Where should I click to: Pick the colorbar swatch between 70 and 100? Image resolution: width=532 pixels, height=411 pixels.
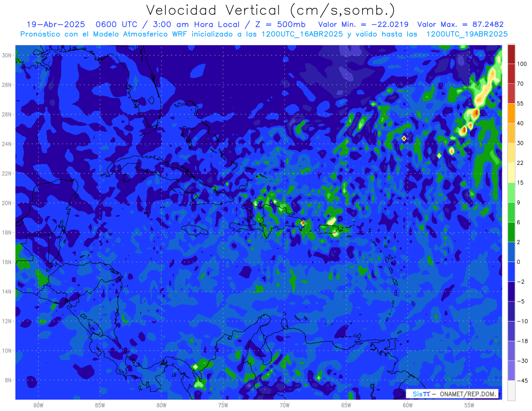click(511, 74)
